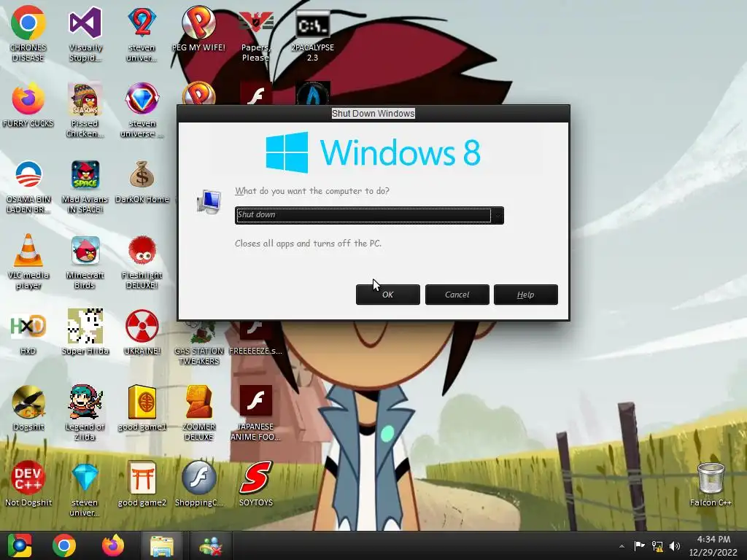
Task: Launch Chrome from the taskbar
Action: (64, 545)
